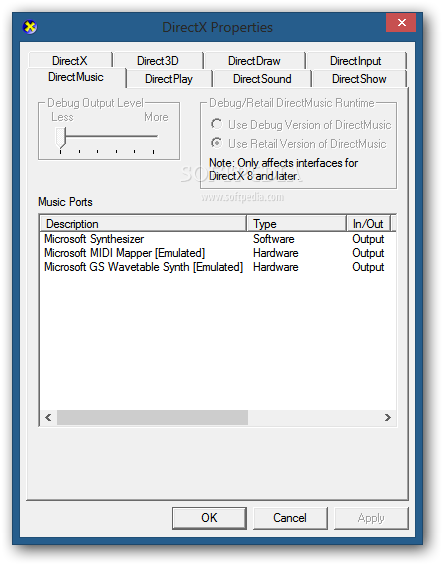Select Microsoft MIDI Mapper [Emulated] row
The image size is (443, 565).
(x=218, y=253)
